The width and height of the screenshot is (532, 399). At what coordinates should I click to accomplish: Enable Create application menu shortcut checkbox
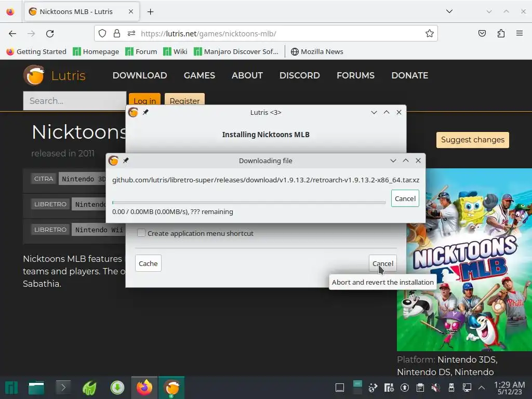(141, 233)
